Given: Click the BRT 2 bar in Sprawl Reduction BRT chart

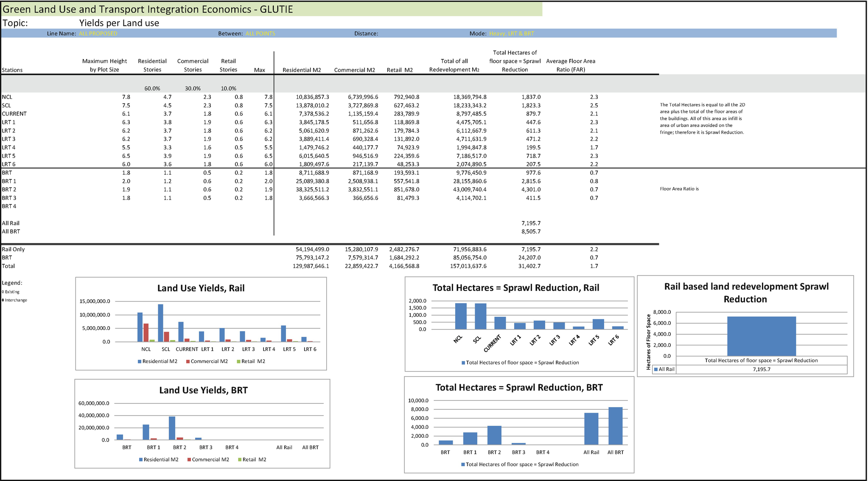Looking at the screenshot, I should [494, 435].
